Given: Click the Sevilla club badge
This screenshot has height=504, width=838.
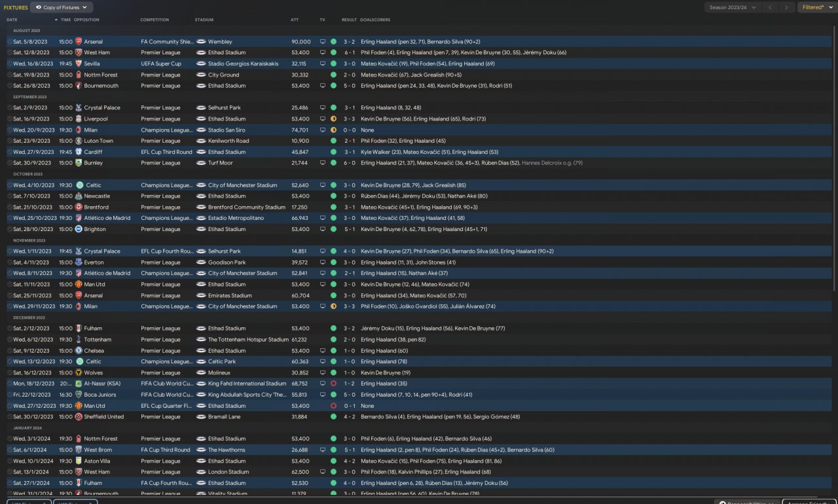Looking at the screenshot, I should tap(79, 64).
